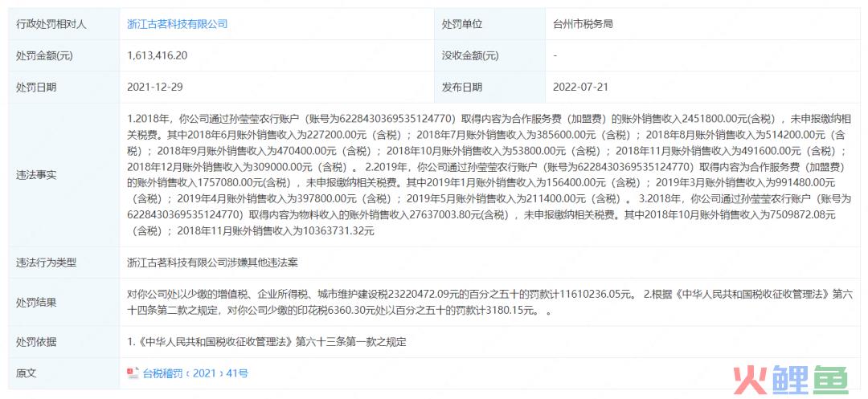
Task: Click the 原文 row label
Action: tap(26, 373)
